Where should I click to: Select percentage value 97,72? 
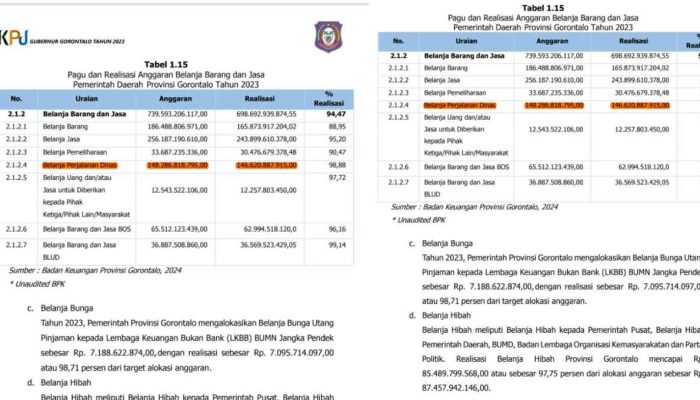click(x=337, y=178)
